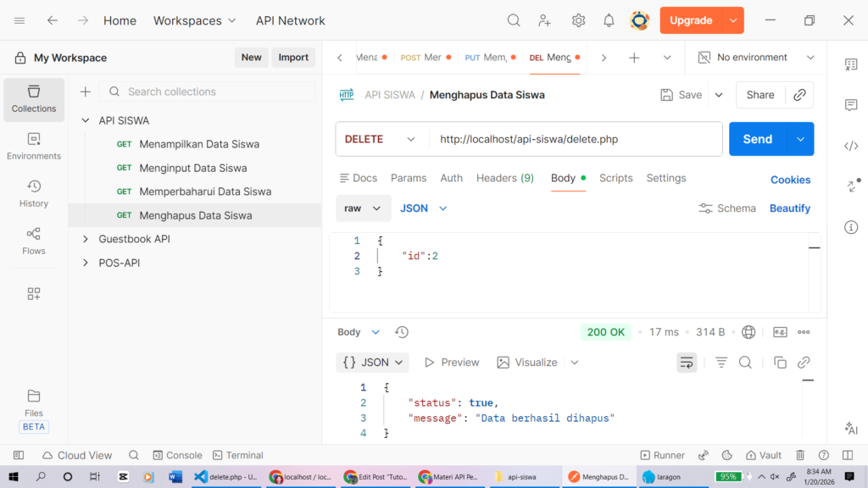Switch to the Headers (9) tab

pos(504,178)
